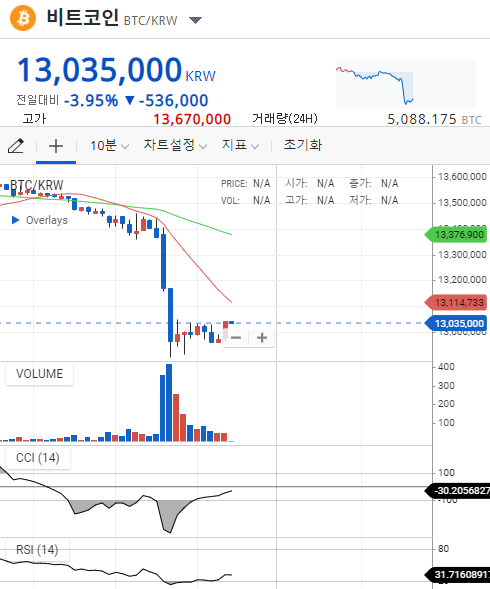Select the pencil drawing tool
This screenshot has height=589, width=490.
click(16, 146)
